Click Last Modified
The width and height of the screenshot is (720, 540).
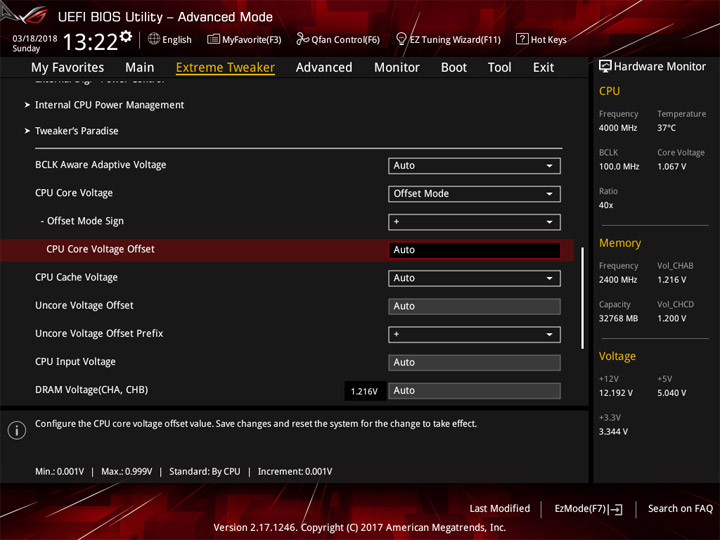pyautogui.click(x=500, y=508)
